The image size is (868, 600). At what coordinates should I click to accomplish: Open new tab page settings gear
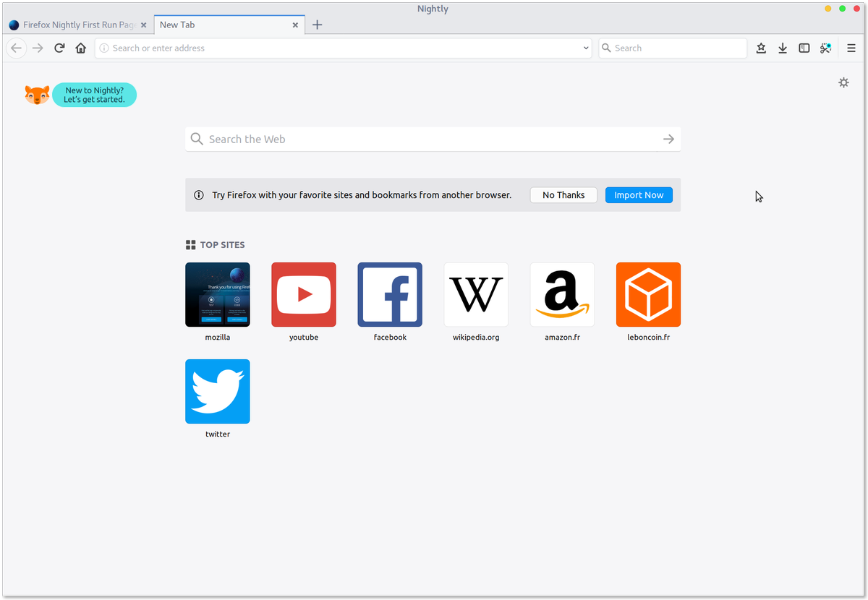tap(843, 82)
